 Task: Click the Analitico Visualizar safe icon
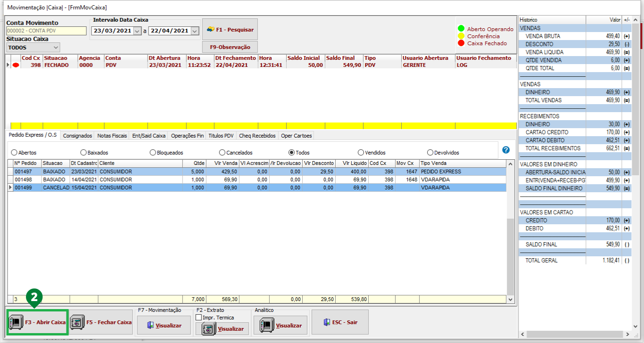(x=266, y=326)
